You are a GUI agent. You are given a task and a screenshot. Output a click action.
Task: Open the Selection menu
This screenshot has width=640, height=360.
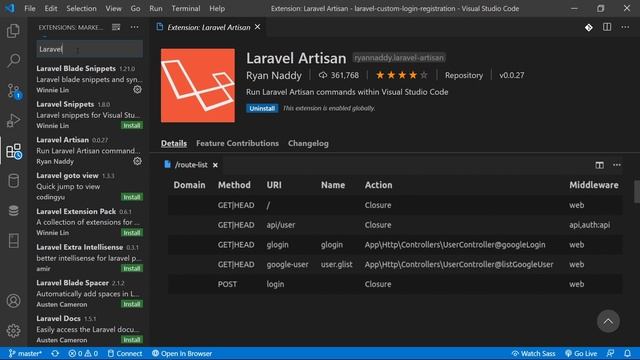[x=81, y=8]
